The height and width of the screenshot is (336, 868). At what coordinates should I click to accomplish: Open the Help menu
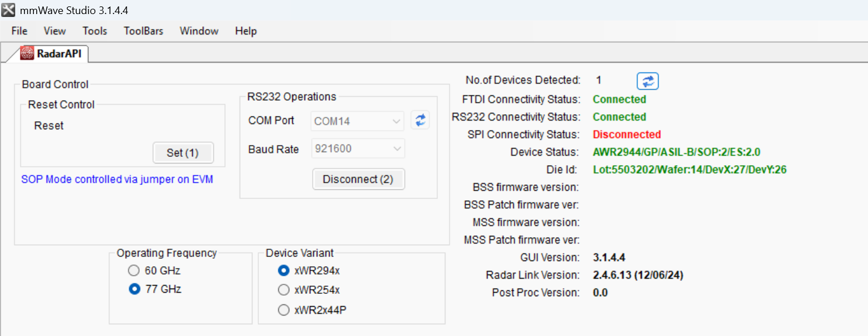pos(246,31)
